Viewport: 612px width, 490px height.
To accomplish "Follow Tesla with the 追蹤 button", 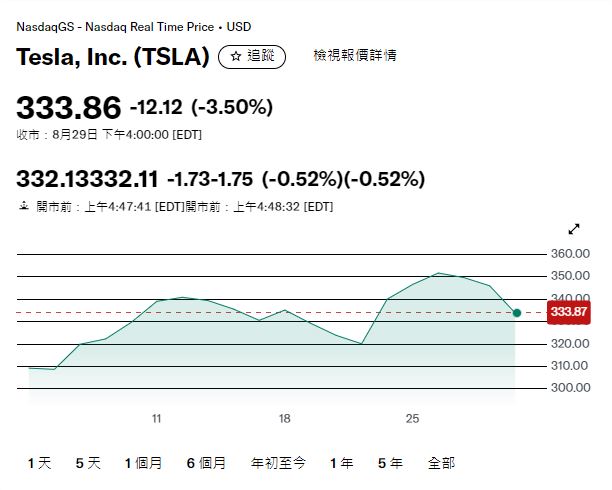I will click(252, 57).
